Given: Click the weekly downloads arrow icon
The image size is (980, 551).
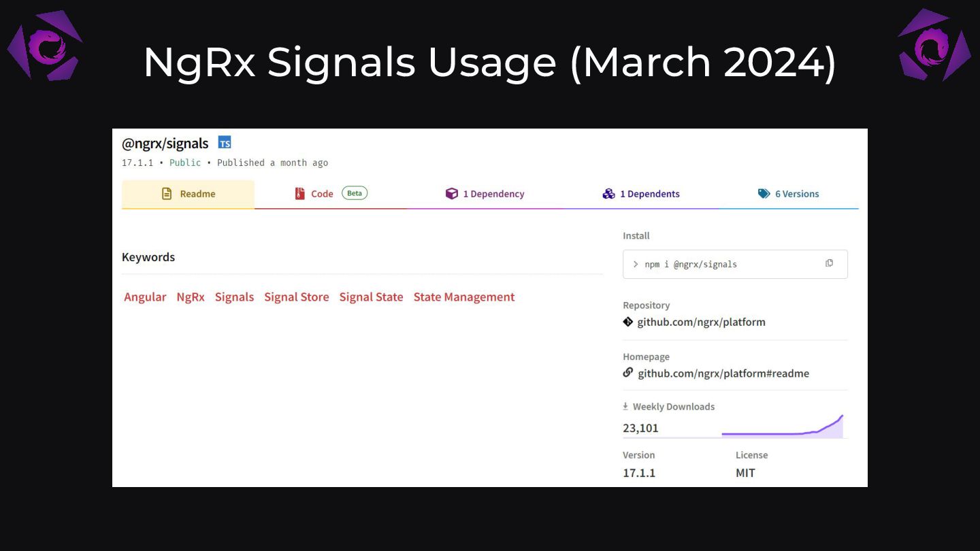Looking at the screenshot, I should [x=625, y=406].
